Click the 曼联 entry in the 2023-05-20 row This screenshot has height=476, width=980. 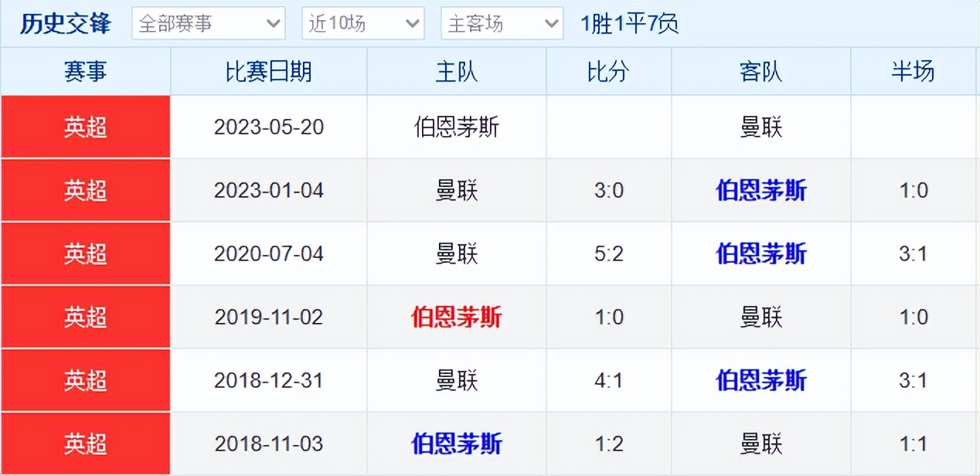click(x=761, y=127)
